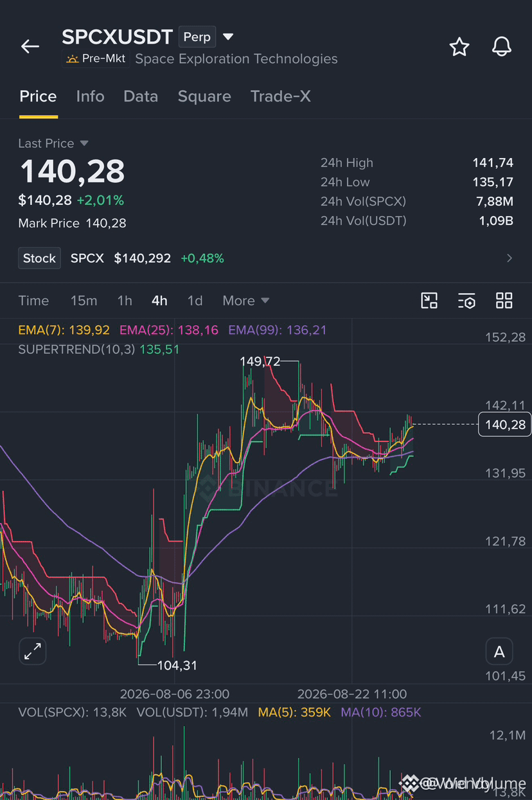Image resolution: width=532 pixels, height=800 pixels.
Task: Tap the 24h Low value 135,17
Action: (x=493, y=182)
